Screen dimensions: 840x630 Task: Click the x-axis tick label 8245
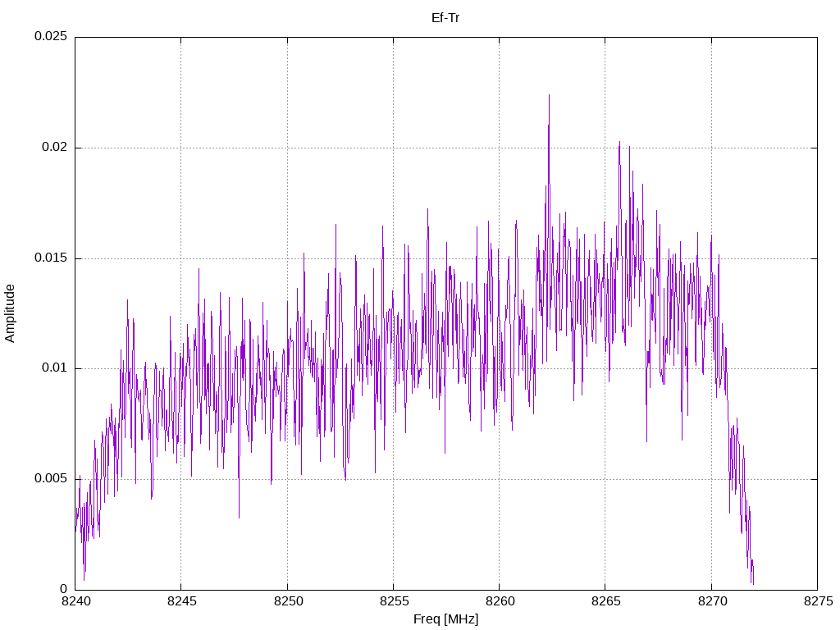(x=181, y=601)
